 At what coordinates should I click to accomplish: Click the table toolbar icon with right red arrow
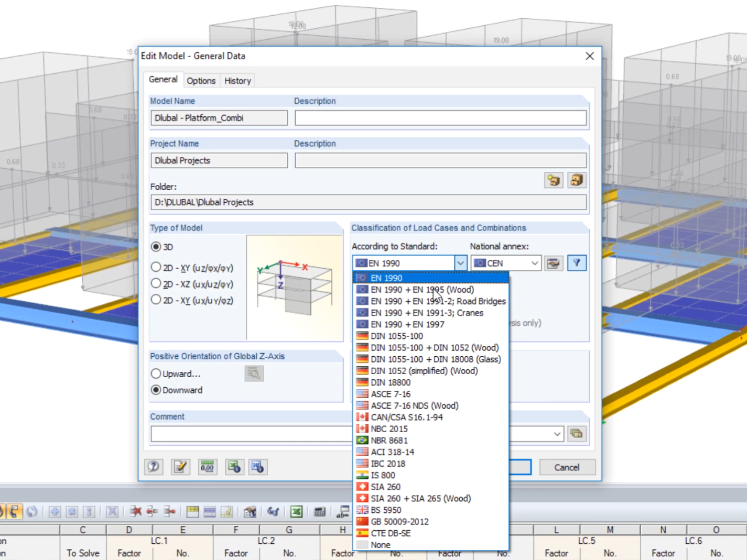pyautogui.click(x=169, y=511)
